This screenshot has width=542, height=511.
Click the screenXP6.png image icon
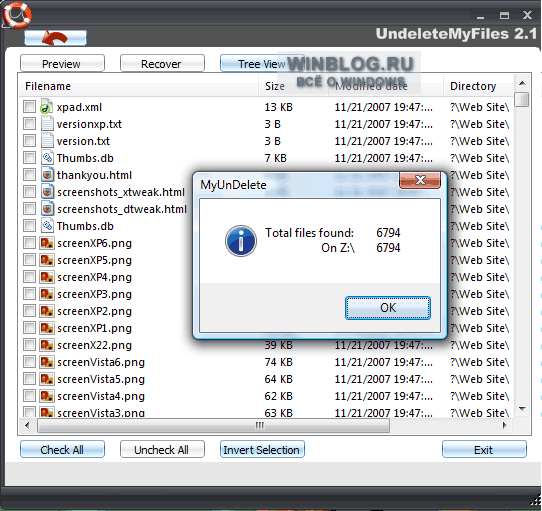[47, 243]
